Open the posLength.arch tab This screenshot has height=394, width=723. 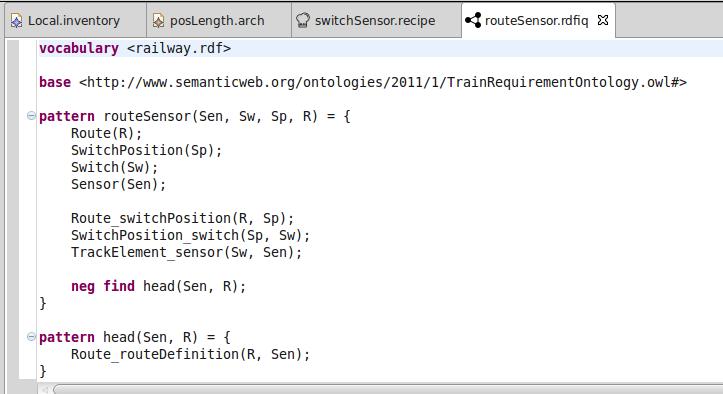(x=217, y=21)
